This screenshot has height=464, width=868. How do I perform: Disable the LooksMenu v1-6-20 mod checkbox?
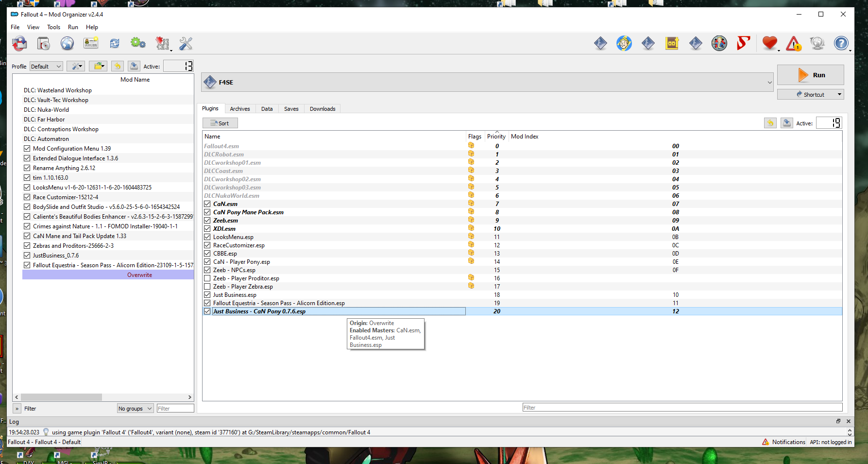(x=27, y=188)
